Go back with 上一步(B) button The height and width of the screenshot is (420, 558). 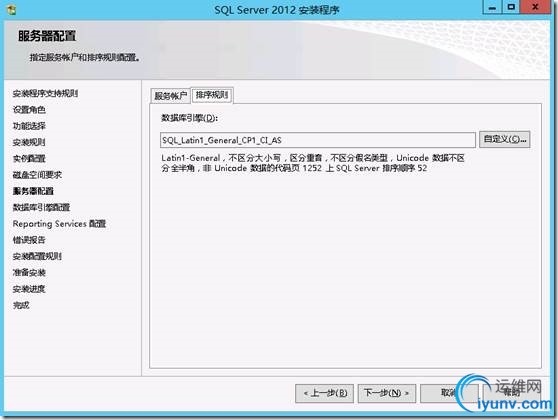click(324, 393)
